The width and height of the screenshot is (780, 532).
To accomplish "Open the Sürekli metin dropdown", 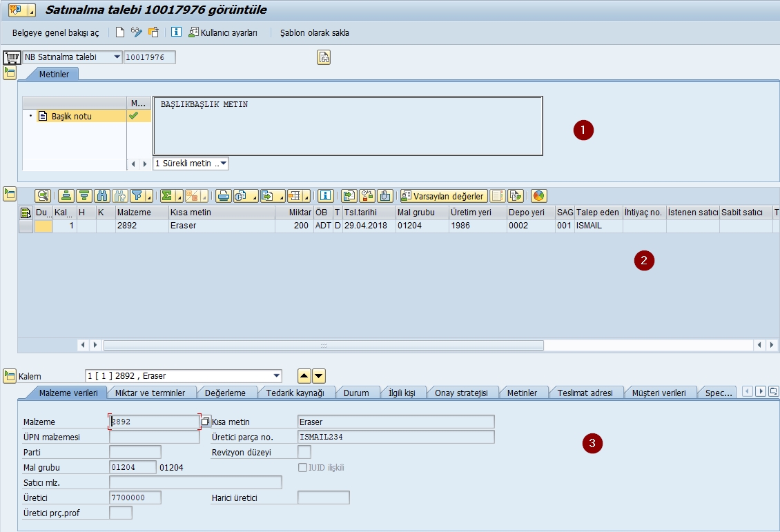I will tap(222, 164).
